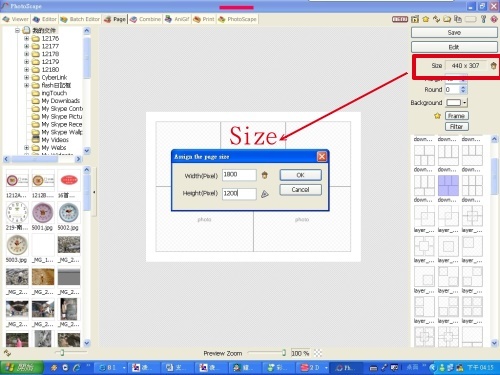
Task: Click the 100 % zoom value box
Action: pyautogui.click(x=300, y=353)
